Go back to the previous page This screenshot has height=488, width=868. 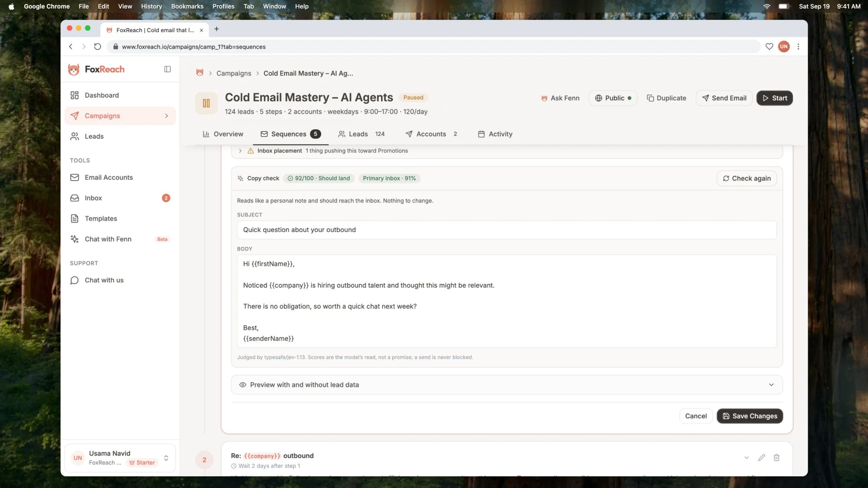click(71, 46)
